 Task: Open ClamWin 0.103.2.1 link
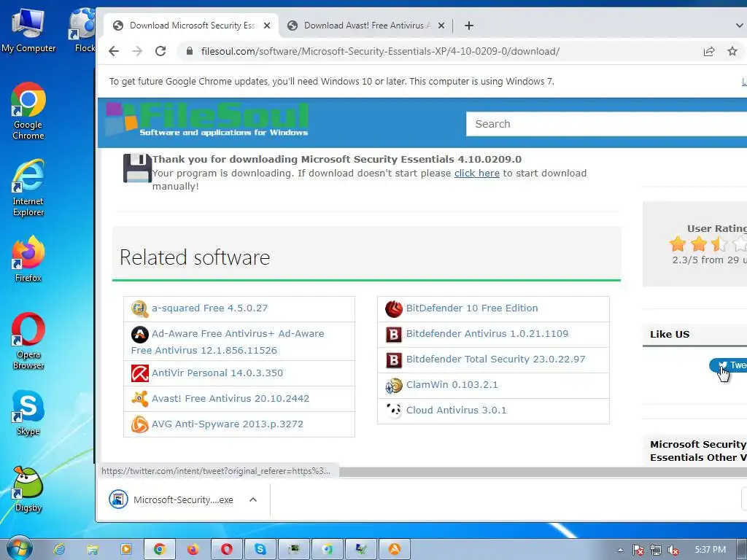pos(452,385)
